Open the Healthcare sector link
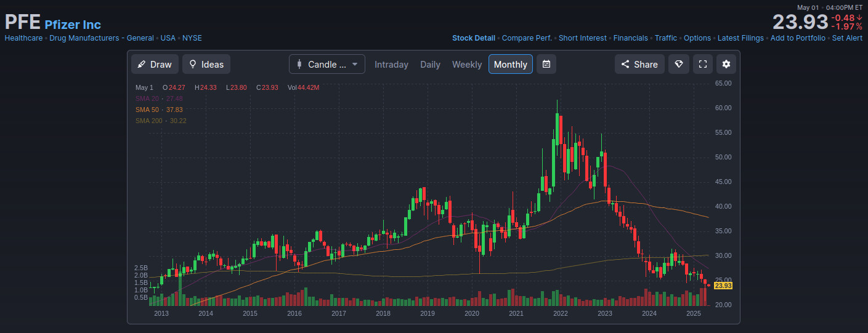Viewport: 868px width, 333px height. pos(23,38)
